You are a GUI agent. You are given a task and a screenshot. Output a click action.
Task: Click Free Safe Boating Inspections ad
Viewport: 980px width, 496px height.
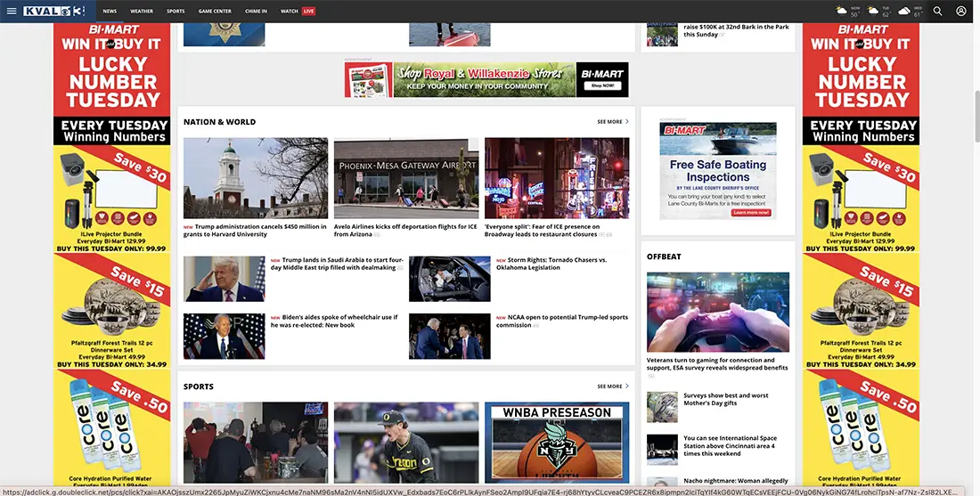(x=717, y=171)
